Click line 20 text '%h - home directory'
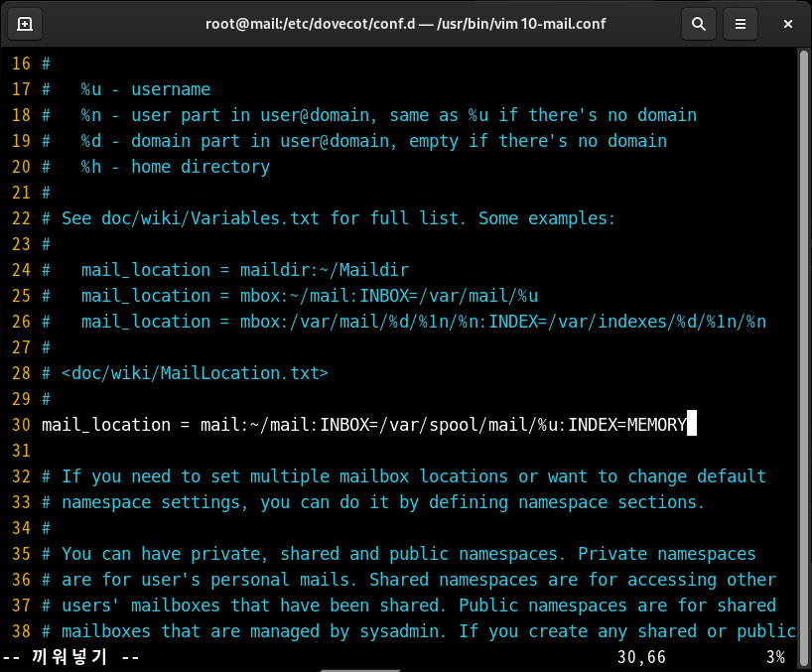The height and width of the screenshot is (672, 812). [175, 167]
